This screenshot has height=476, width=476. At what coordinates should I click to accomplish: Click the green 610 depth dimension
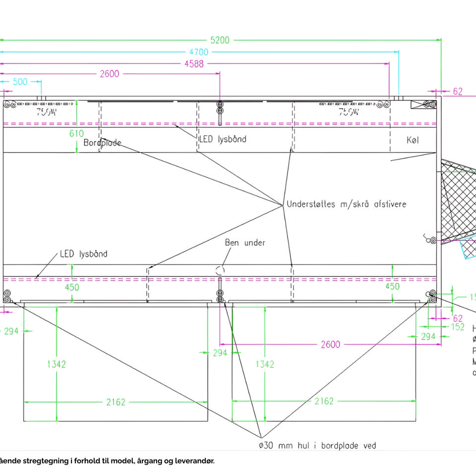click(x=76, y=133)
